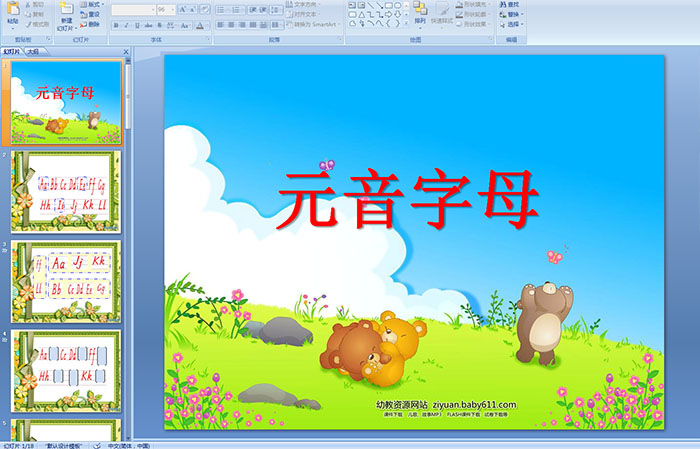Switch to the Slides (幻灯片) pane tab
The width and height of the screenshot is (700, 449).
coord(11,52)
